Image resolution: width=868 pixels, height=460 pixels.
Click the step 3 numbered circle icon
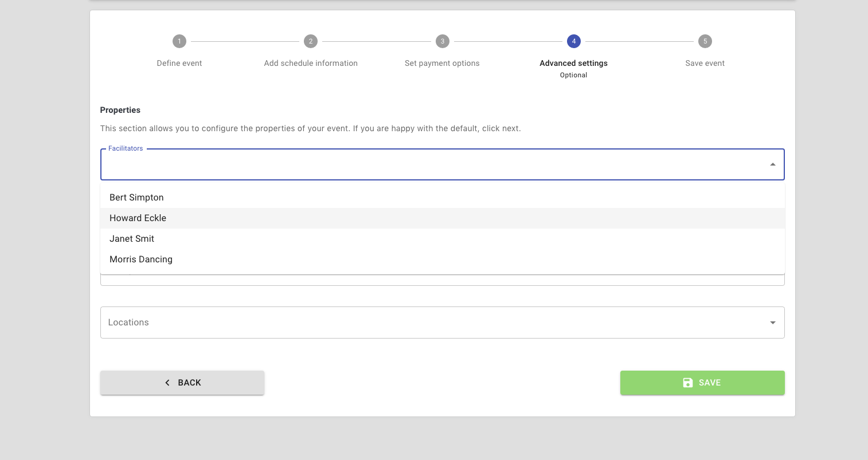click(x=442, y=41)
